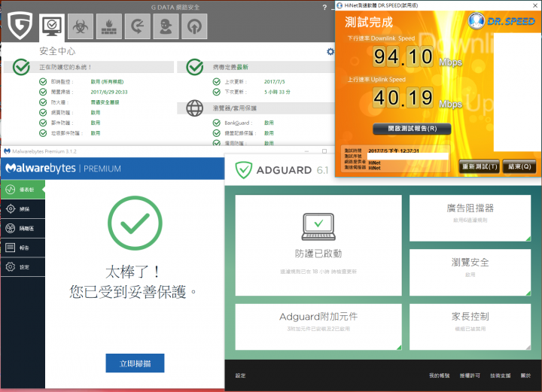
Task: Open Adguard 關於 footer link
Action: pyautogui.click(x=525, y=375)
